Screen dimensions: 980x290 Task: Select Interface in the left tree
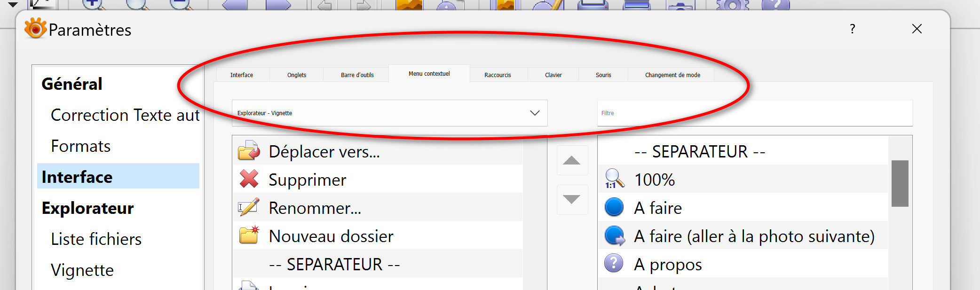coord(118,176)
